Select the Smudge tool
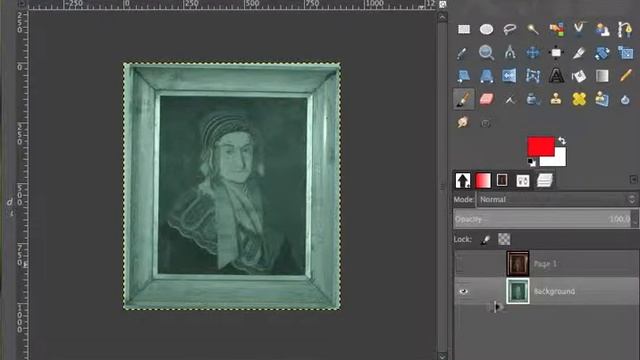The width and height of the screenshot is (640, 360). [x=463, y=122]
